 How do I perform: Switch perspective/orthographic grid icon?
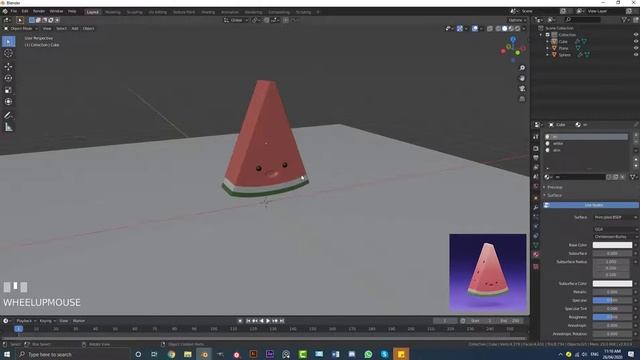tap(522, 99)
